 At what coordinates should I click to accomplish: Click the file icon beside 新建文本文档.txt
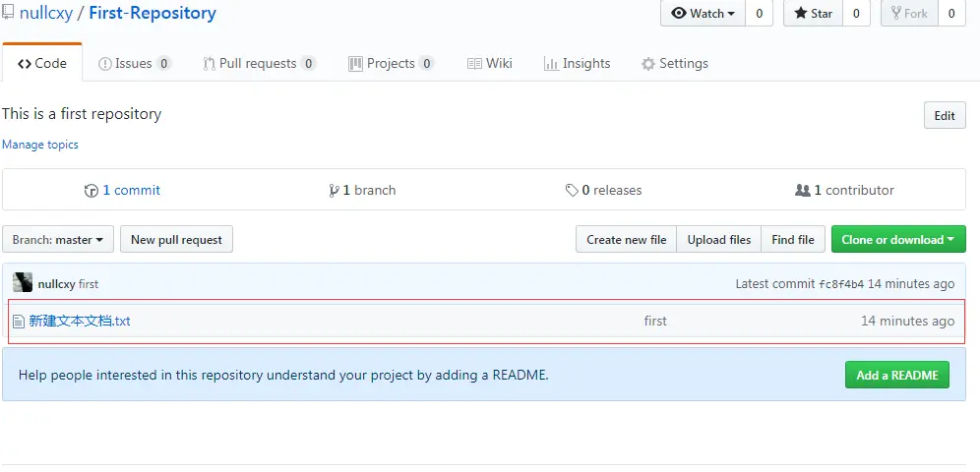(x=18, y=322)
